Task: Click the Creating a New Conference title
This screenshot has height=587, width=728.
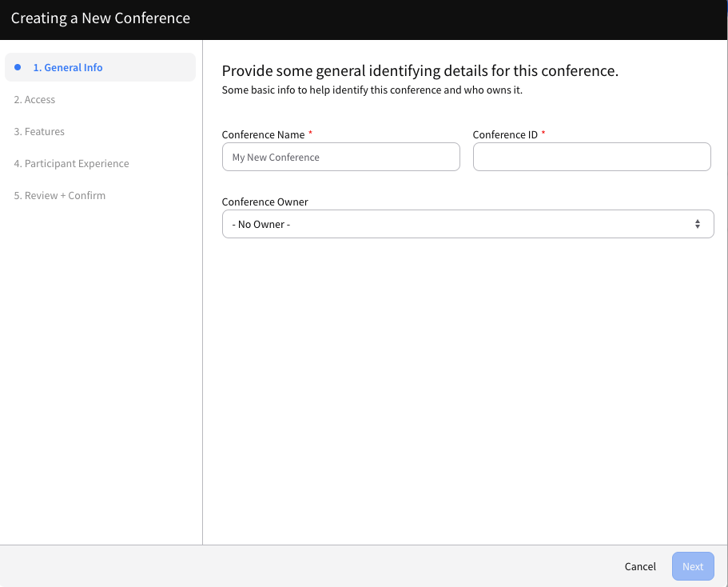Action: tap(101, 18)
